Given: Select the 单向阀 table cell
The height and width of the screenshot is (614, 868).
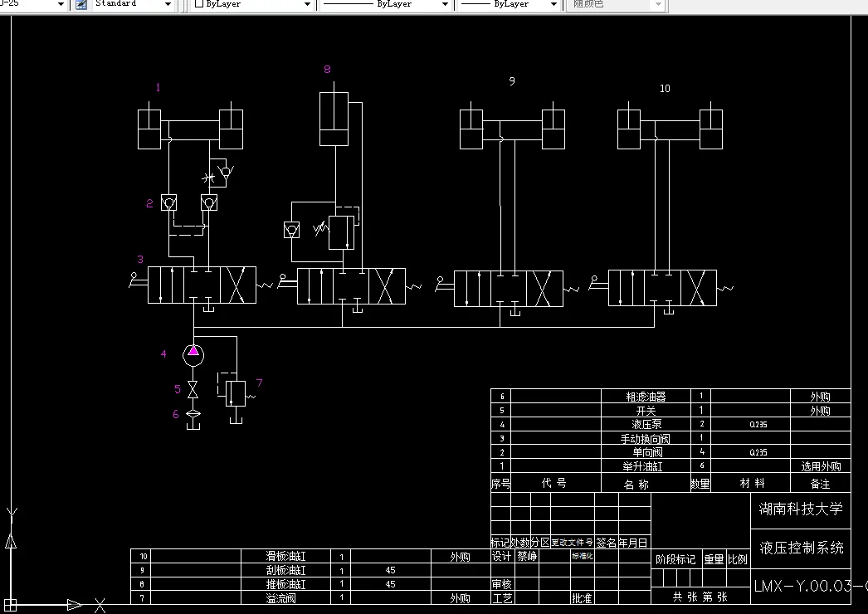Looking at the screenshot, I should pyautogui.click(x=647, y=452).
